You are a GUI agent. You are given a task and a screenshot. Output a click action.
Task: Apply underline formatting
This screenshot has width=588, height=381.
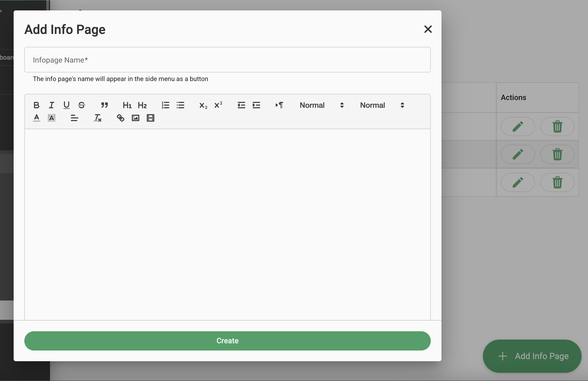(67, 105)
